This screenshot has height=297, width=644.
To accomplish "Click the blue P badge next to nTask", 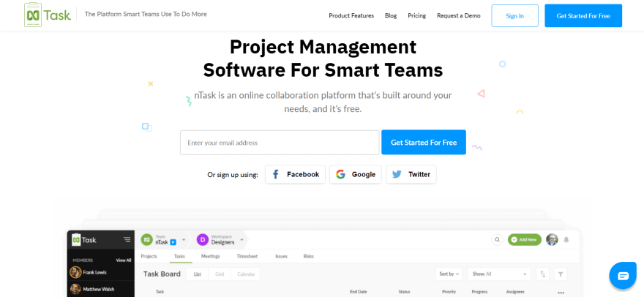I will click(x=173, y=242).
